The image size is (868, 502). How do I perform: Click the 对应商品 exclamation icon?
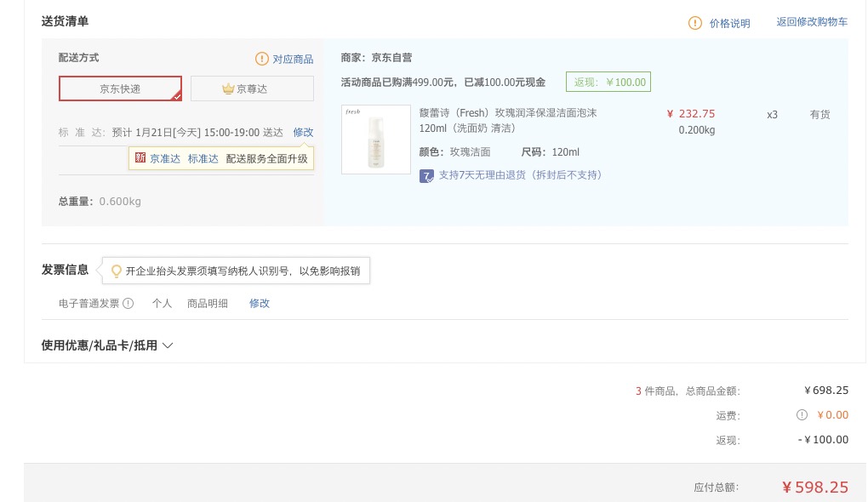pos(262,59)
